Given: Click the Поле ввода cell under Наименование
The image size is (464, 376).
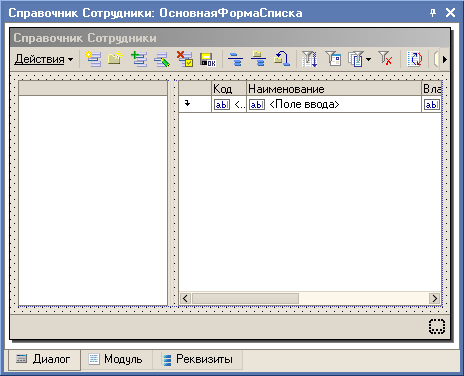Looking at the screenshot, I should (x=334, y=104).
